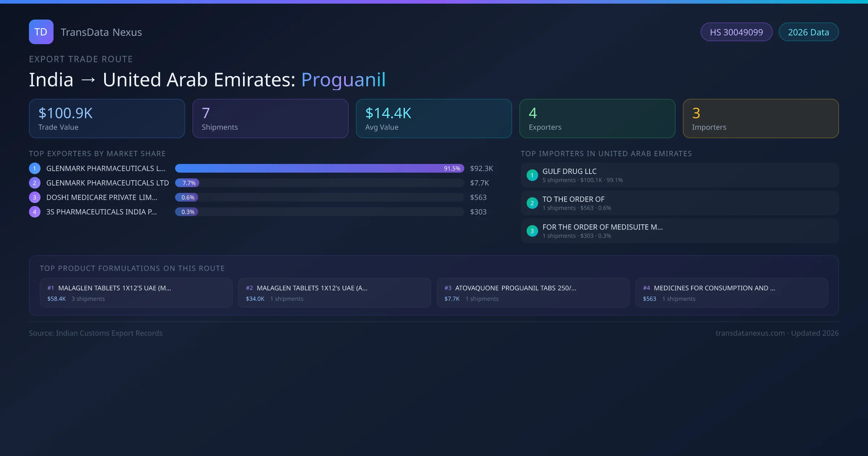Click exporter rank 4 badge for 3S Pharmaceuticals
Screen dimensions: 868x456
[35, 212]
